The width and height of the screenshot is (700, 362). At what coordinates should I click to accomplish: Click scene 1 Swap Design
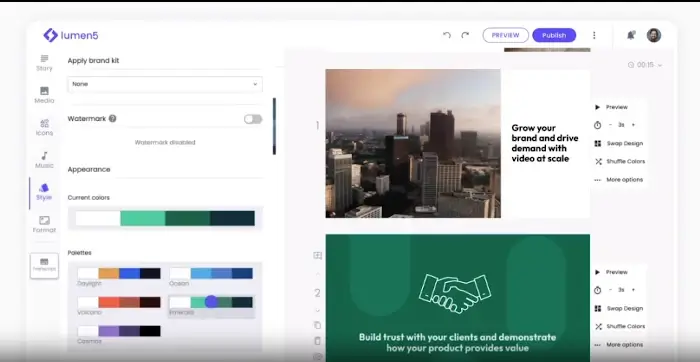coord(619,143)
